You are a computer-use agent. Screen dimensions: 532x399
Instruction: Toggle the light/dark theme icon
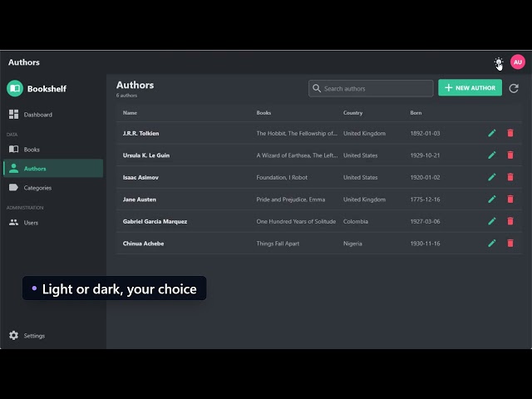pos(499,62)
